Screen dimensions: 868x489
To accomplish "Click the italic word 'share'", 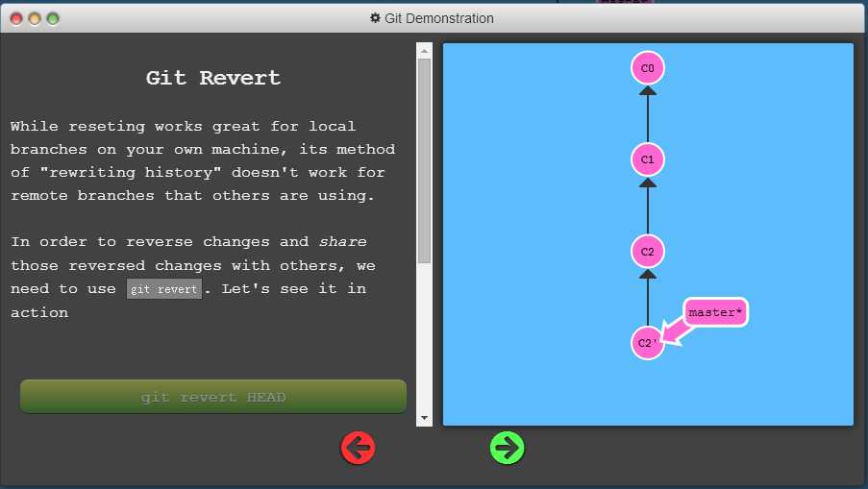I will 342,242.
